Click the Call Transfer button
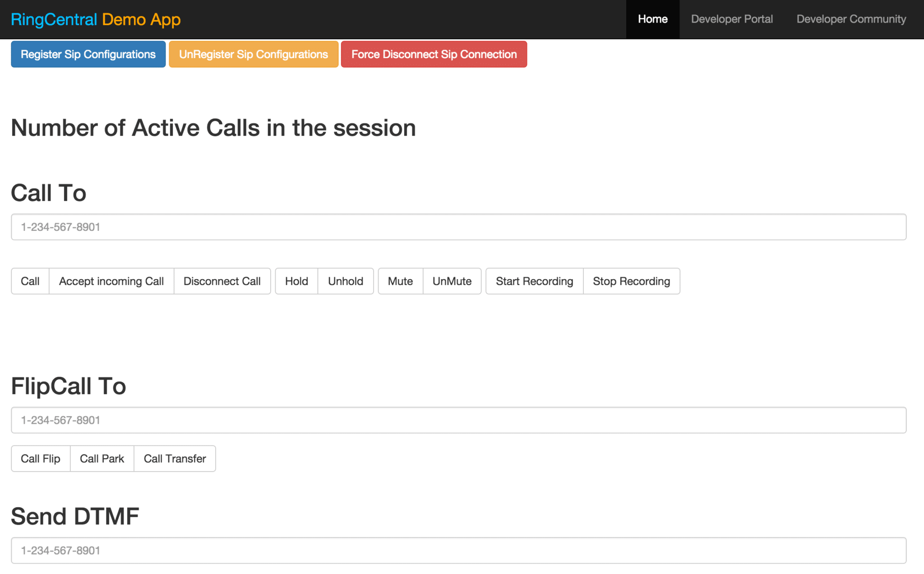This screenshot has height=574, width=924. tap(174, 459)
